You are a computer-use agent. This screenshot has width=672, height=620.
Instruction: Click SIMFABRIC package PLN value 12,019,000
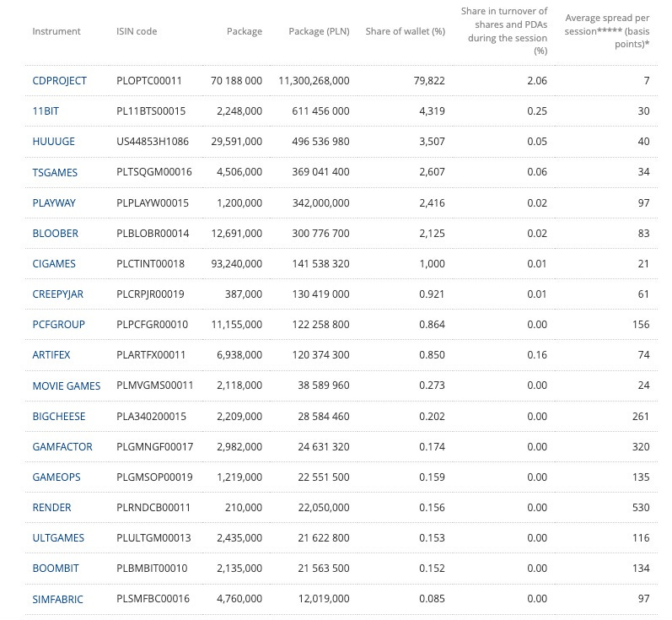click(x=324, y=599)
